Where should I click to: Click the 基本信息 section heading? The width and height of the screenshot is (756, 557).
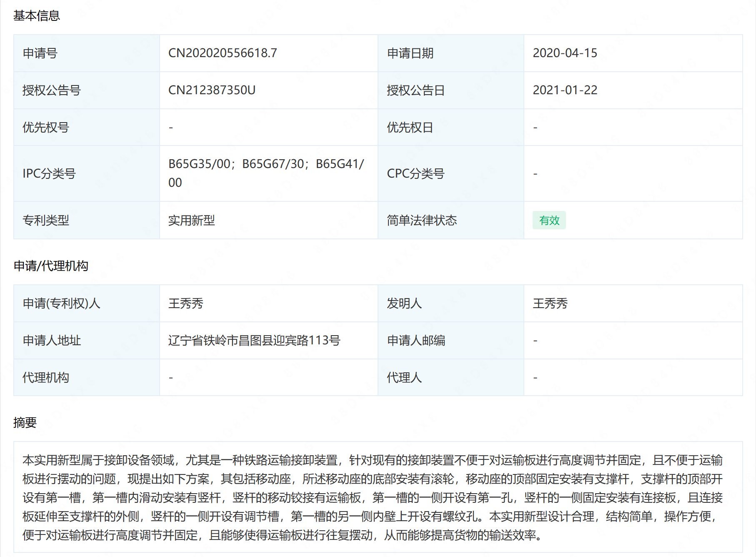point(37,16)
